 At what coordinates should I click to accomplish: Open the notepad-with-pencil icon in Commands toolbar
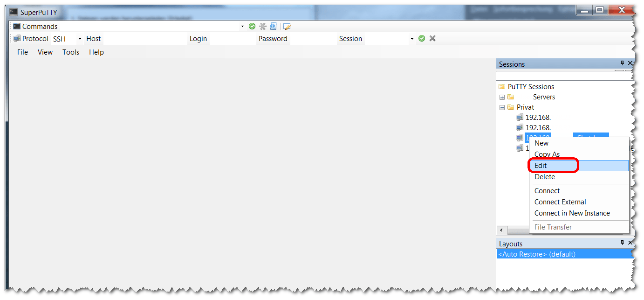tap(287, 27)
